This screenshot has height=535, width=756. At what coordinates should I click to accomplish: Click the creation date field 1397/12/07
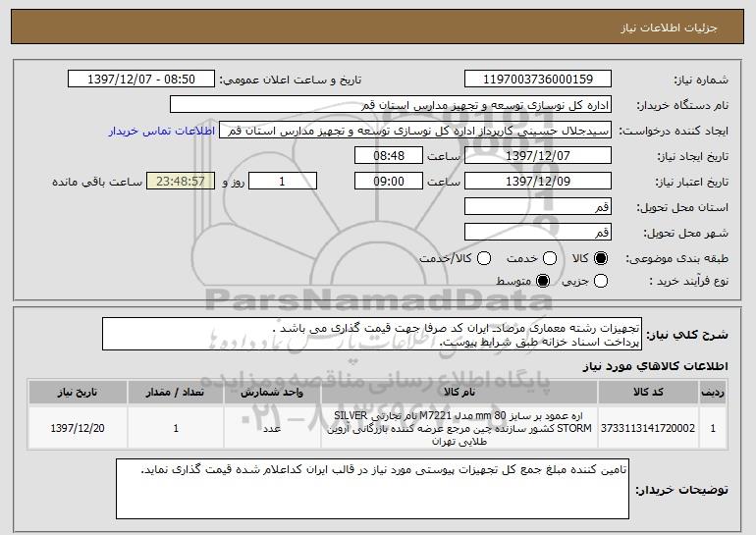pos(538,156)
